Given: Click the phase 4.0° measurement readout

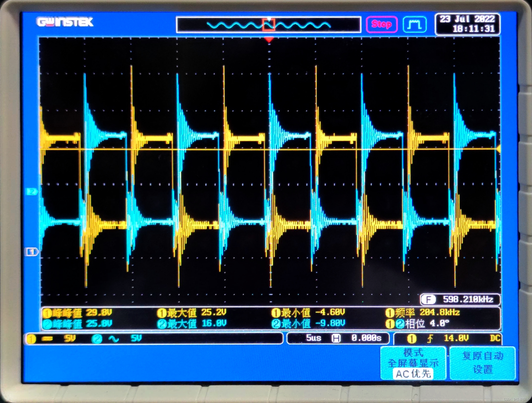Looking at the screenshot, I should (418, 323).
